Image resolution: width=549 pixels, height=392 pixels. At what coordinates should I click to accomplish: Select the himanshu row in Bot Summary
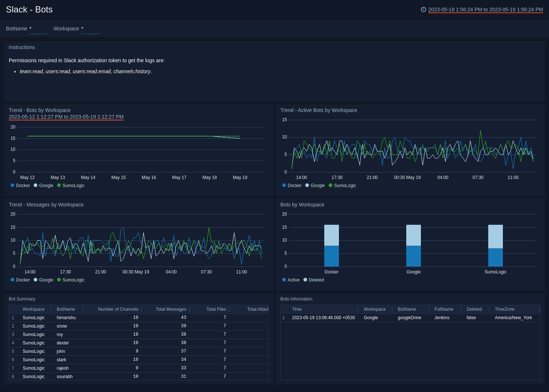[x=66, y=317]
